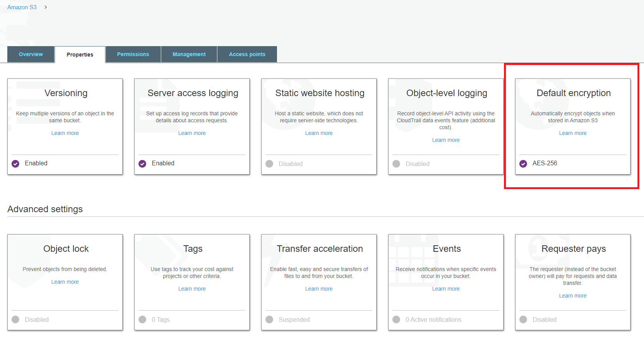
Task: Click 'Disabled' text in Object lock card
Action: [x=37, y=319]
